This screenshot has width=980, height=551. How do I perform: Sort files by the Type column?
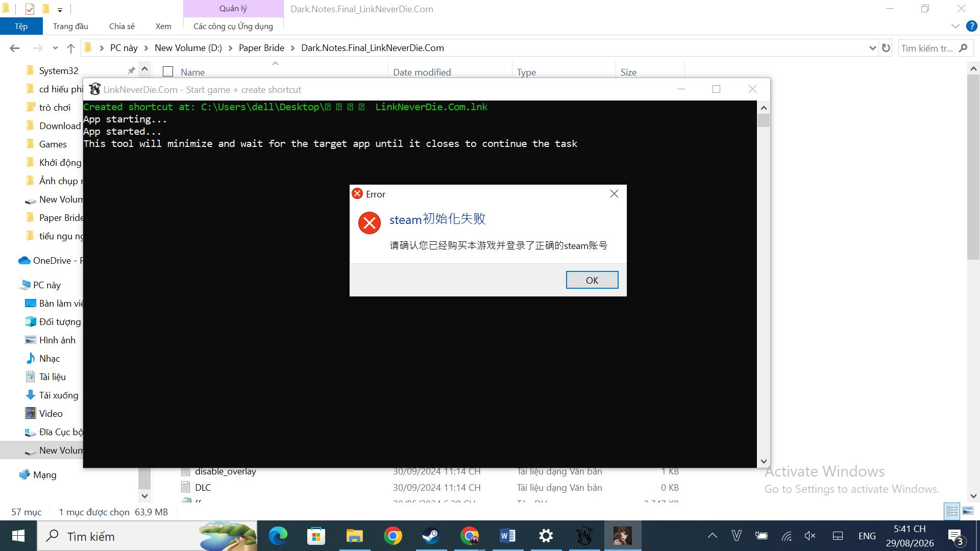526,72
